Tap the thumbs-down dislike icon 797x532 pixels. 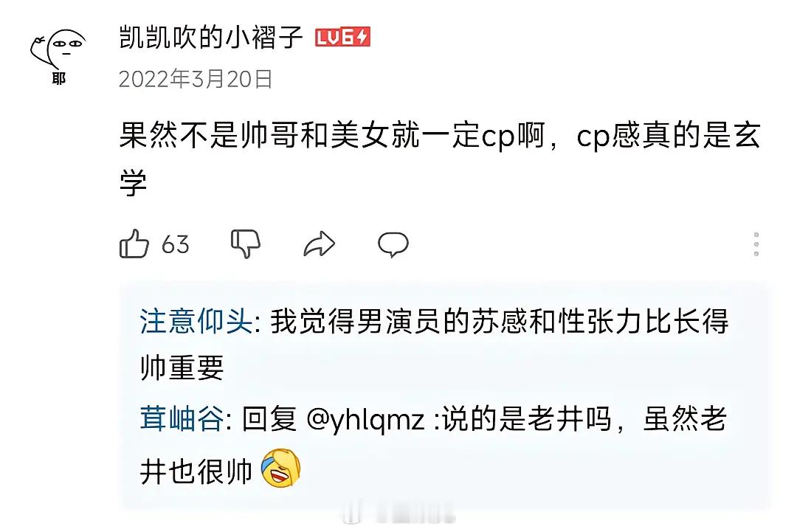click(x=246, y=244)
